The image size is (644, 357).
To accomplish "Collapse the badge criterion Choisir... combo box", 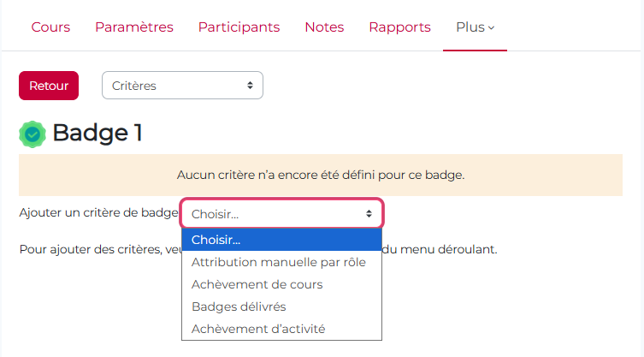I will [x=281, y=213].
